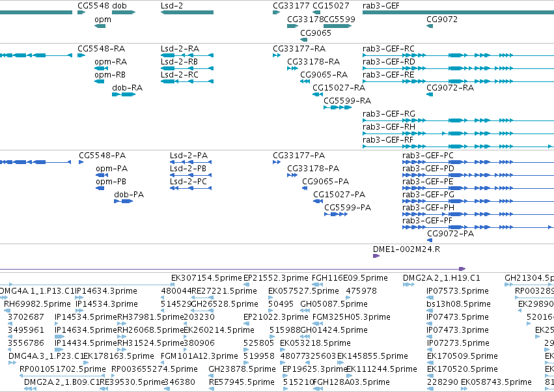This screenshot has width=554, height=392.
Task: Select protein CG5548-PA
Action: [81, 162]
